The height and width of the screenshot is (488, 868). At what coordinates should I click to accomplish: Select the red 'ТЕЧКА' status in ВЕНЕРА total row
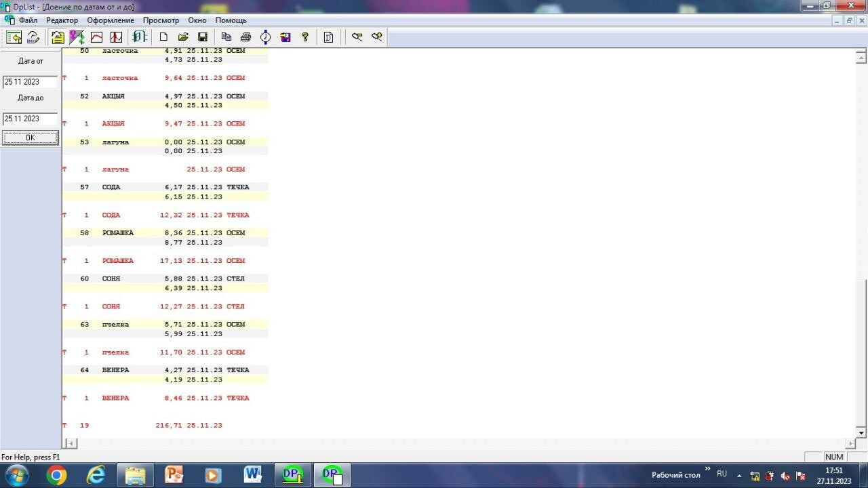pos(237,398)
